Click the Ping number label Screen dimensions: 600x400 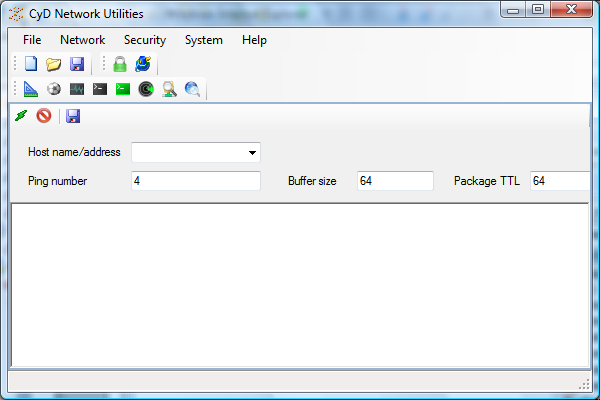tap(57, 181)
